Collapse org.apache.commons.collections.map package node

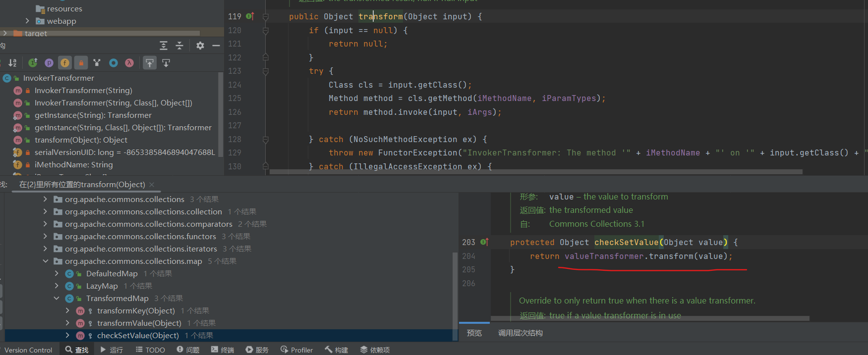(x=46, y=261)
